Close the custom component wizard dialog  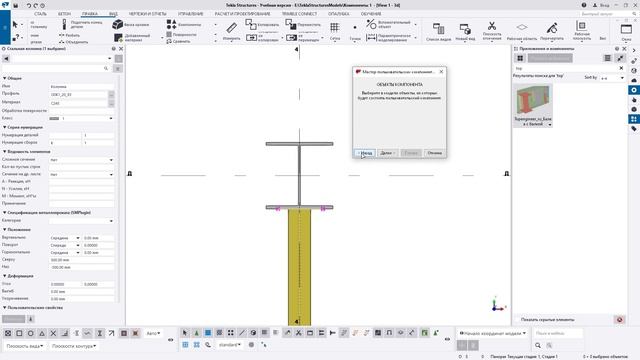441,72
